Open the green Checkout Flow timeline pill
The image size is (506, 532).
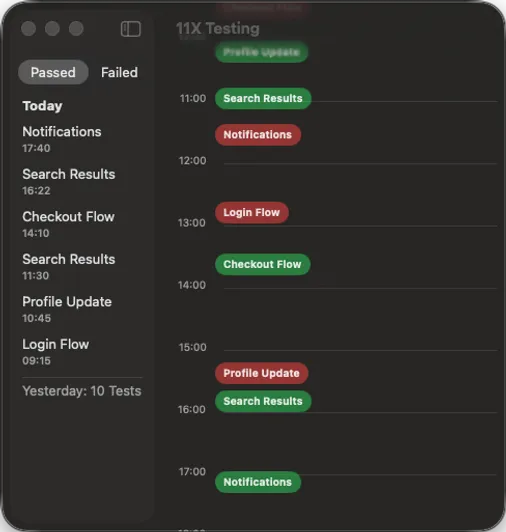pyautogui.click(x=263, y=264)
